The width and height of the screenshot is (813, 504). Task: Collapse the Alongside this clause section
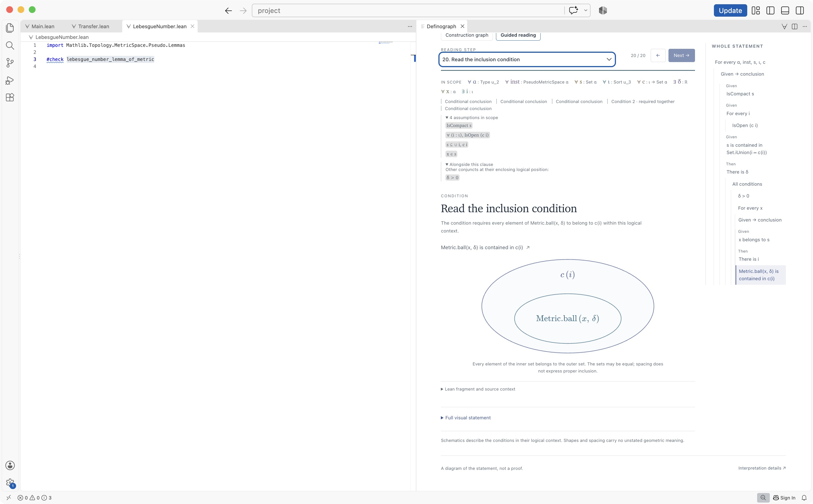pyautogui.click(x=469, y=164)
